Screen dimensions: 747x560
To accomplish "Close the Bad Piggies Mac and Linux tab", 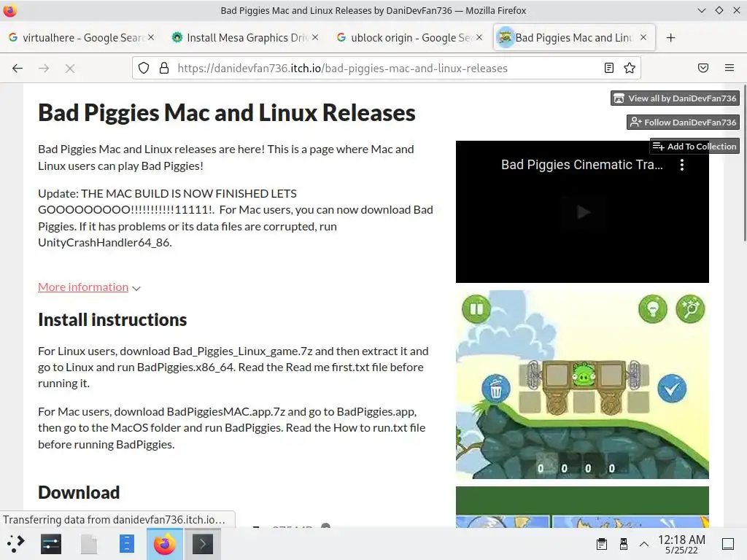I will pyautogui.click(x=643, y=37).
